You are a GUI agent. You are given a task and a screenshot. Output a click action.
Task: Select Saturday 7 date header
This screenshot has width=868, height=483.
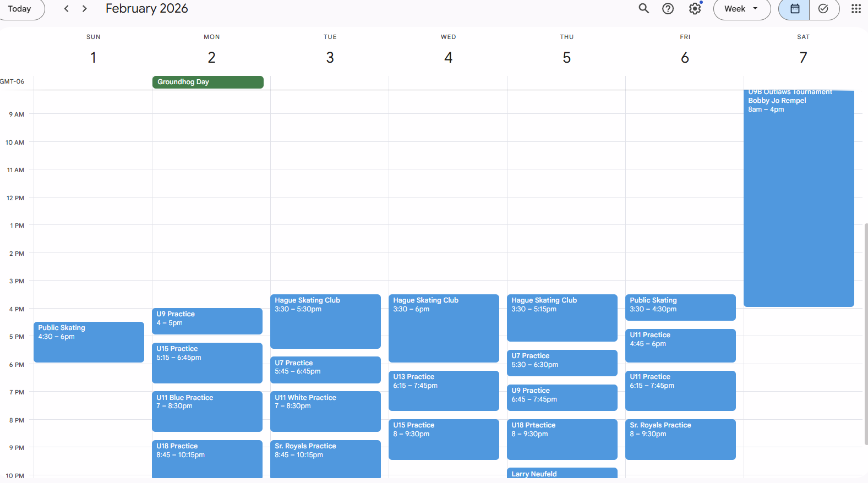[x=804, y=57]
